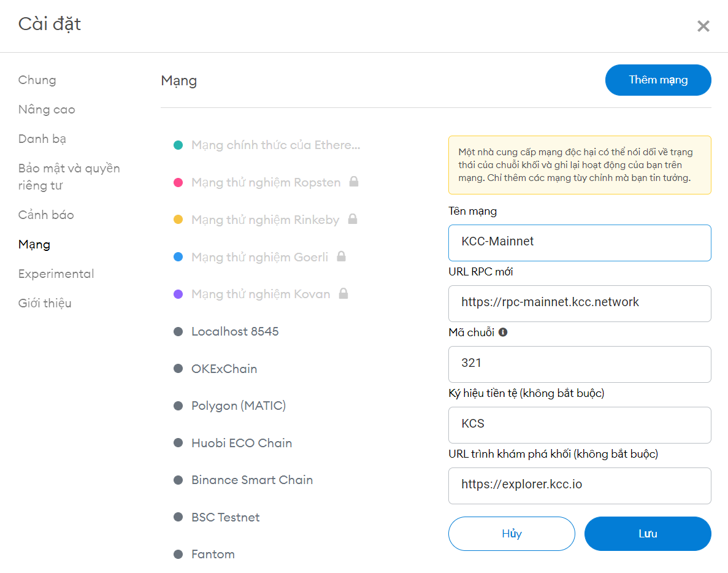Click the gray dot beside Fantom
Viewport: 728px width, 573px height.
(x=178, y=554)
